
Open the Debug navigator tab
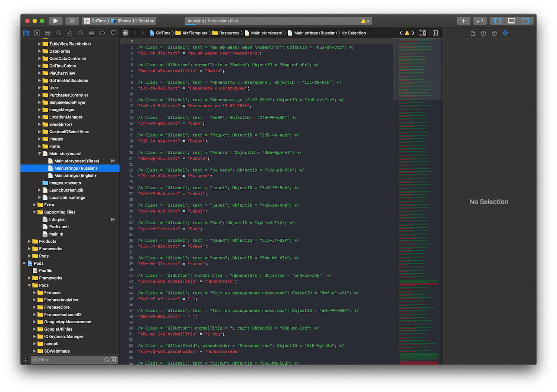pos(92,33)
